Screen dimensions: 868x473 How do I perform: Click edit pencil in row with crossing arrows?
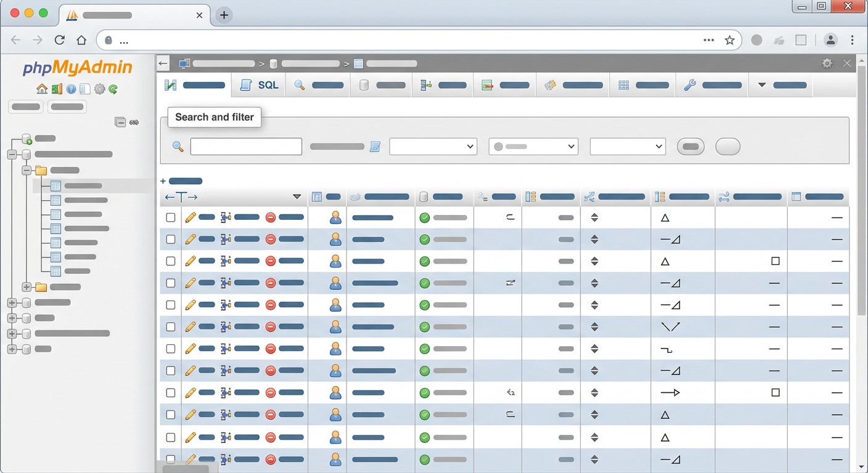[190, 327]
